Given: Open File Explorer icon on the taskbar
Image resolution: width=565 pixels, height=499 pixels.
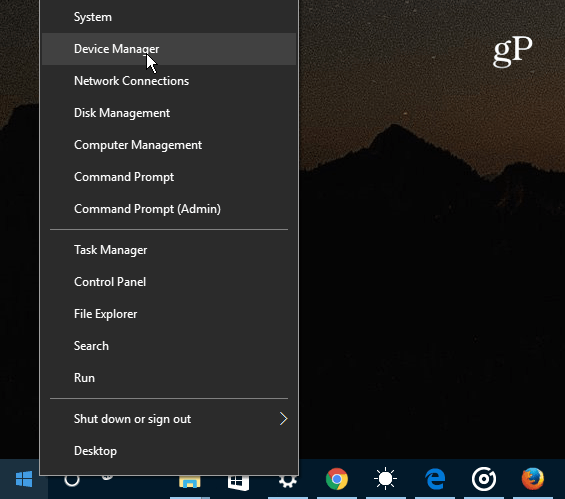Looking at the screenshot, I should point(190,482).
